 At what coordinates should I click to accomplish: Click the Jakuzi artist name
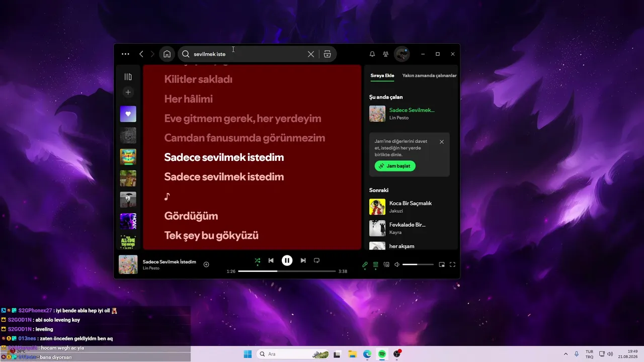tap(396, 211)
